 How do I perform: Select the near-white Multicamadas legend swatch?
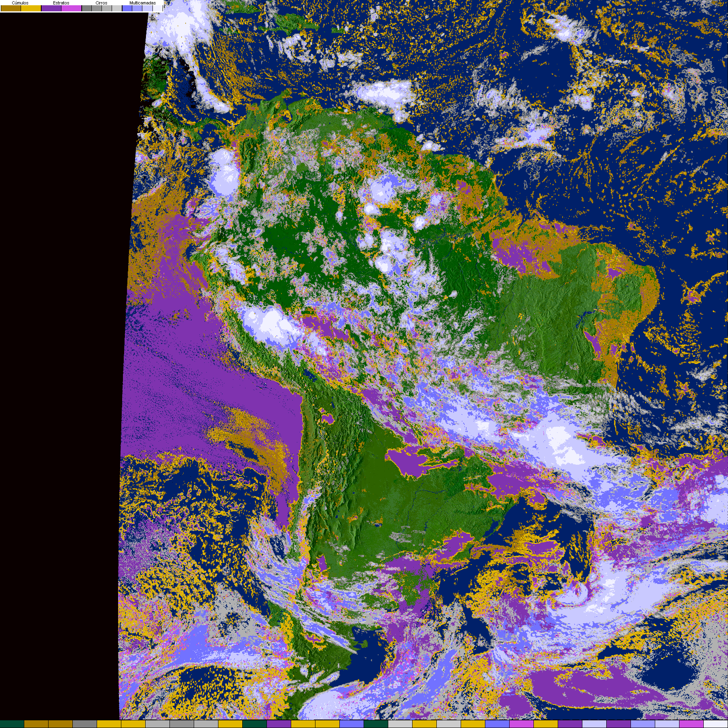pyautogui.click(x=158, y=8)
